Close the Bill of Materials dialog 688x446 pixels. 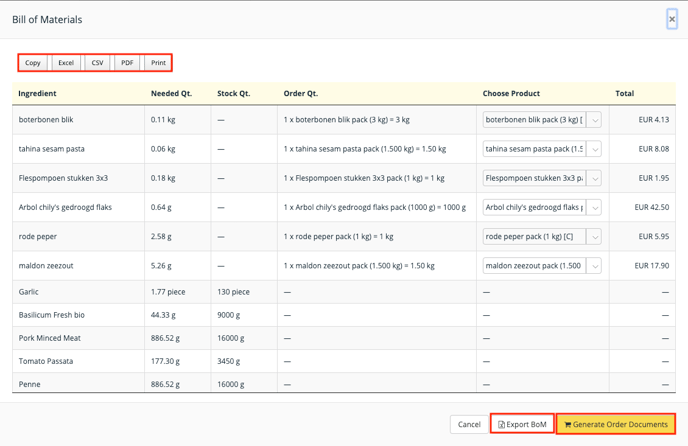click(672, 19)
